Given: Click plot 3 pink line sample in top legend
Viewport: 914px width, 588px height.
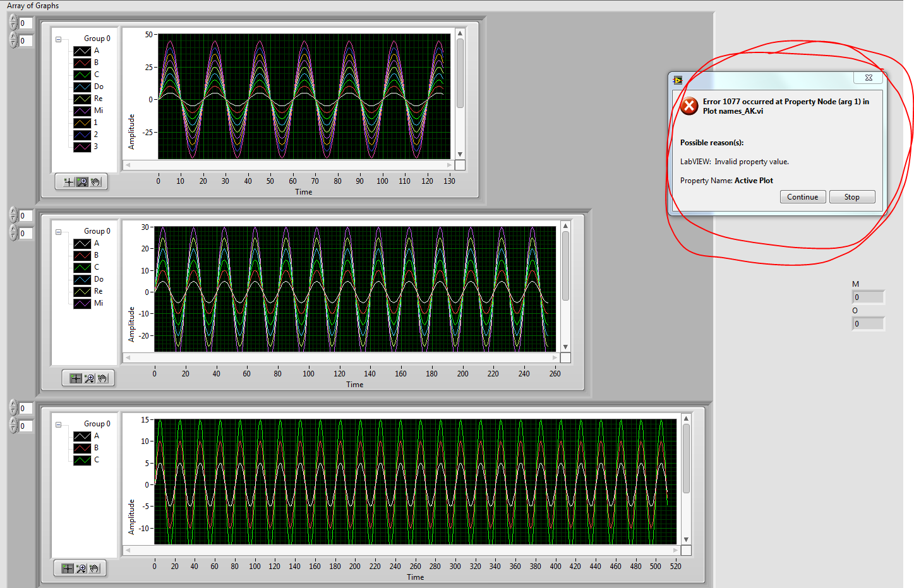Looking at the screenshot, I should (x=82, y=147).
